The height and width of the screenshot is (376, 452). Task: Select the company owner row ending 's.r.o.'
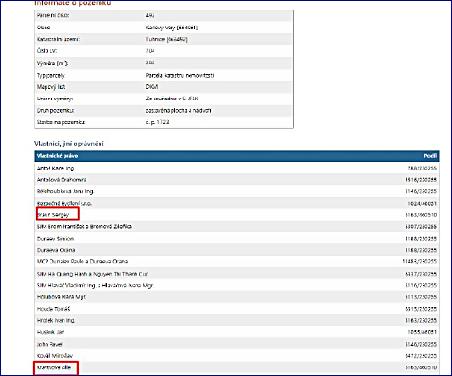click(237, 203)
